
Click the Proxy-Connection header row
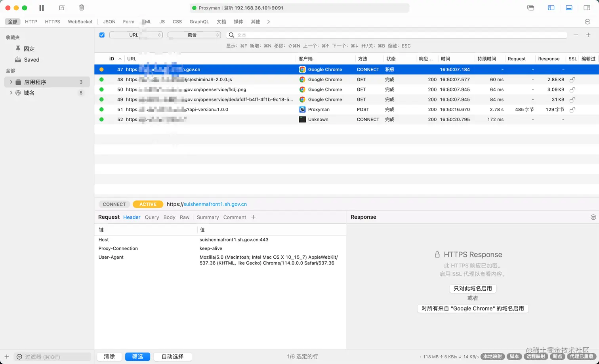click(x=220, y=248)
